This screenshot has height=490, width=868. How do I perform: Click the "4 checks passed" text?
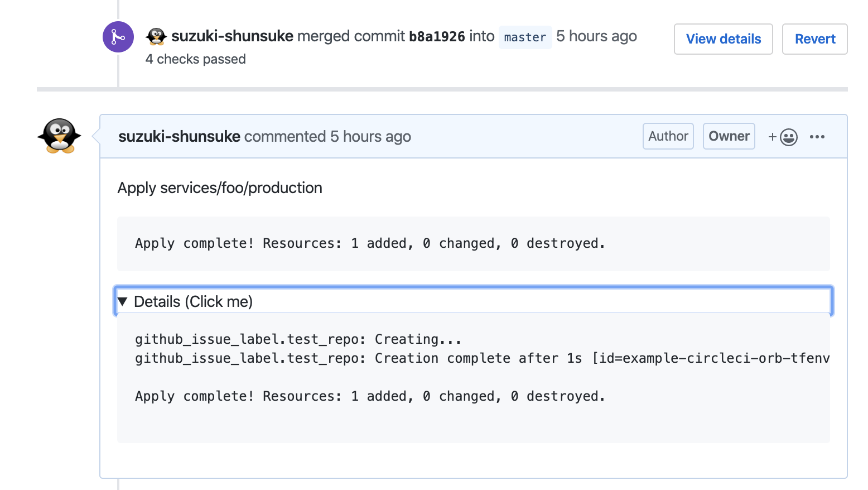tap(195, 59)
